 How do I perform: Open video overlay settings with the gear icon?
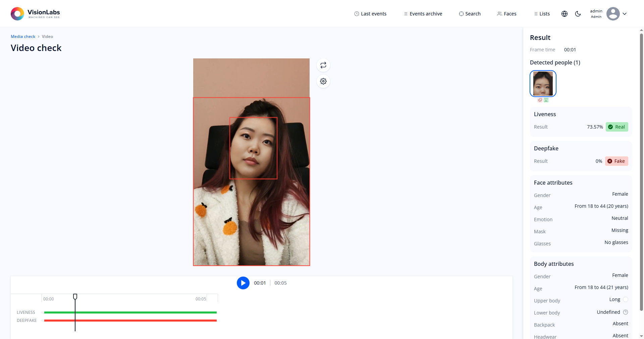point(323,81)
